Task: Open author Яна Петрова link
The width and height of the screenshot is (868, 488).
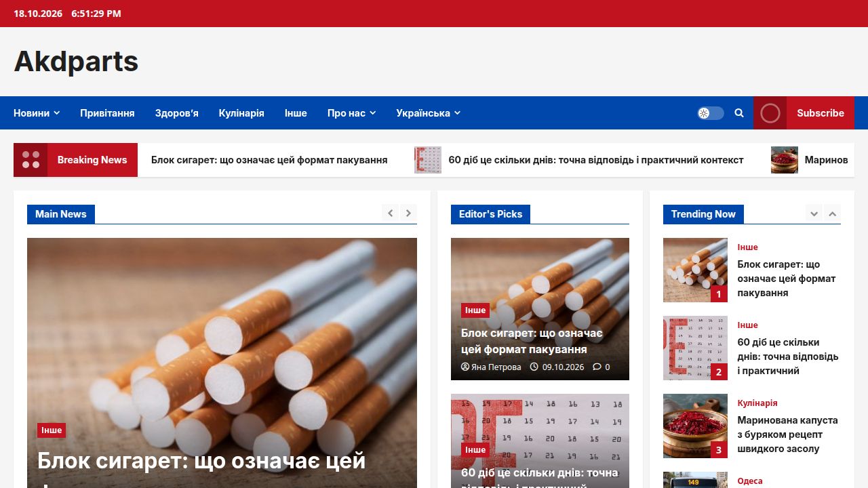Action: pyautogui.click(x=496, y=367)
